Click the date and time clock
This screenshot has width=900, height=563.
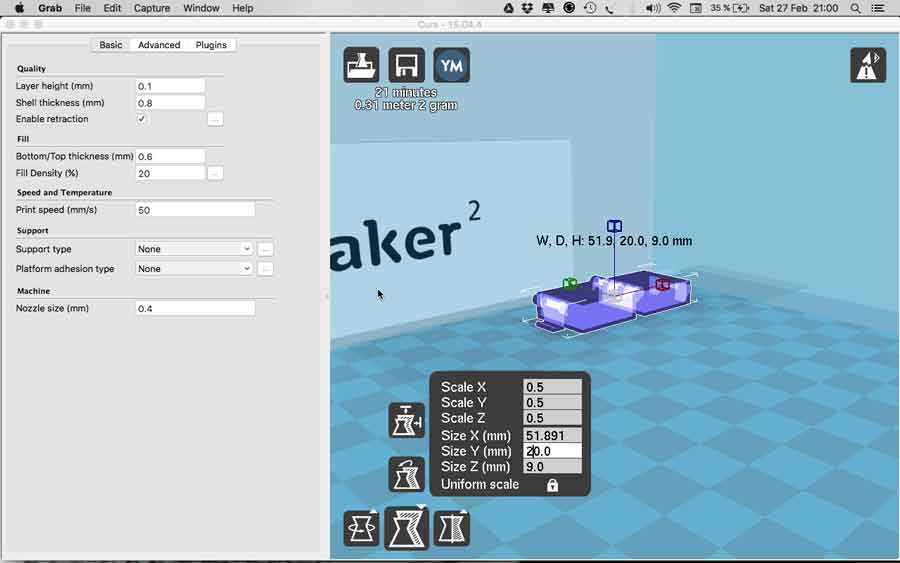pos(798,8)
